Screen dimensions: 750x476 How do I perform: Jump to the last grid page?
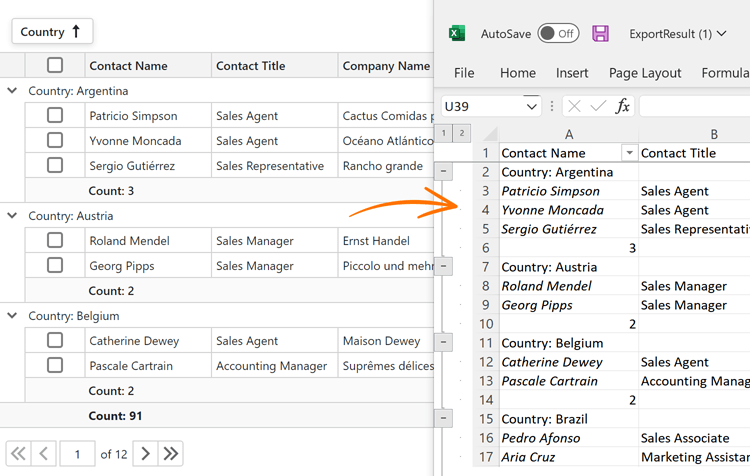click(171, 454)
